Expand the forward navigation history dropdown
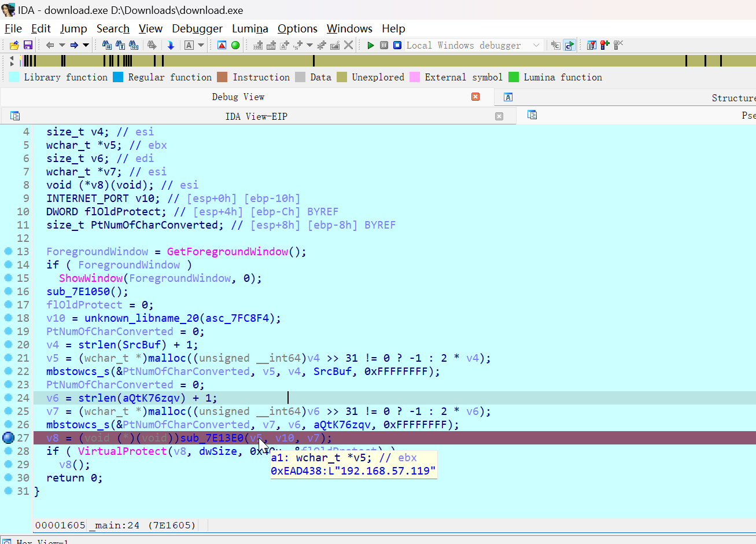This screenshot has height=544, width=756. click(86, 45)
